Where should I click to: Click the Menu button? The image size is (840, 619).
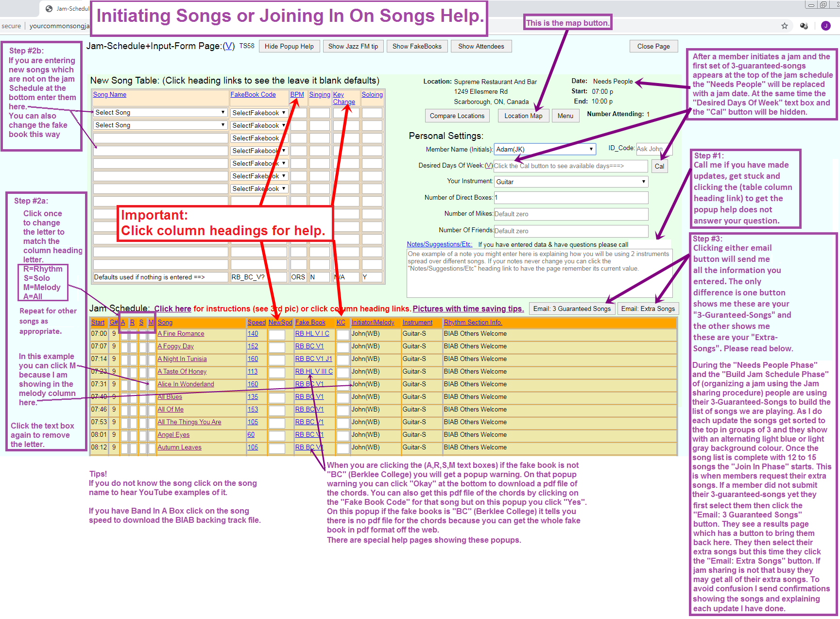point(566,116)
